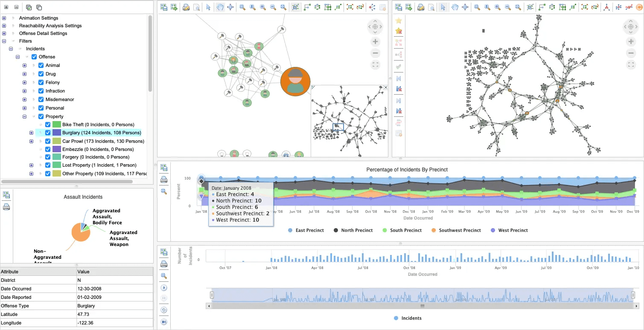This screenshot has height=330, width=644.
Task: Toggle North Precinct in the chart legend
Action: tap(353, 230)
